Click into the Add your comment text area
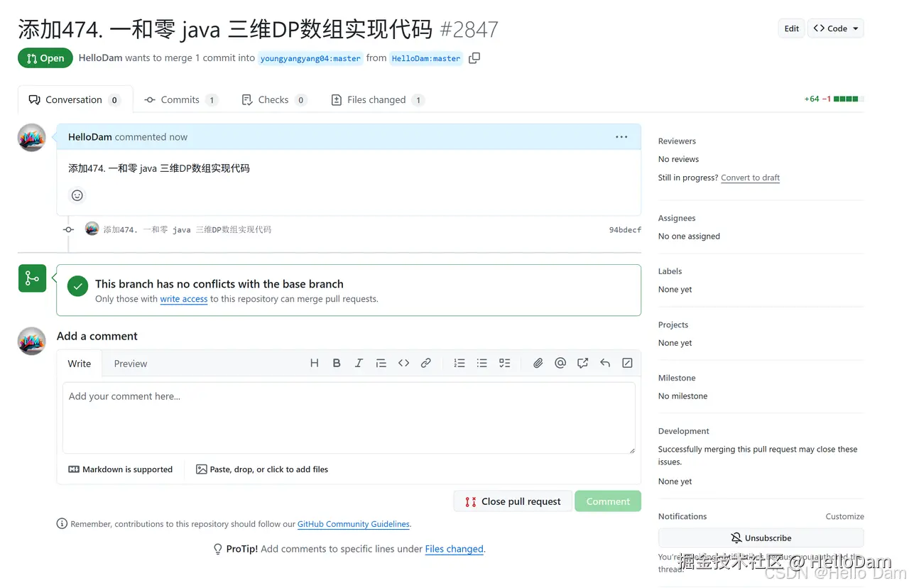909x588 pixels. [349, 418]
